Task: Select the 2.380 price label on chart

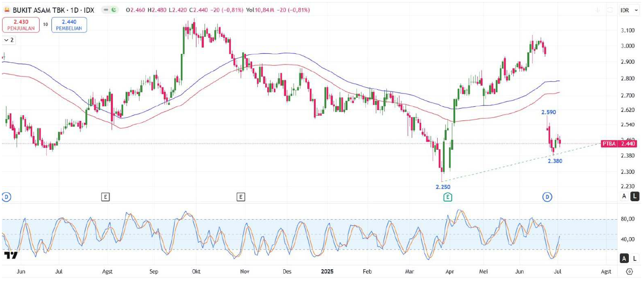Action: click(555, 161)
